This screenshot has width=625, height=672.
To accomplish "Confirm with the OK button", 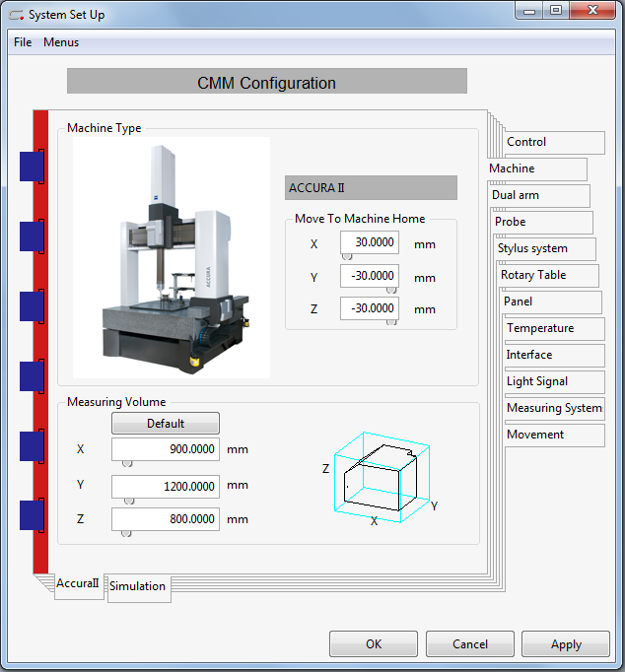I will [x=374, y=643].
